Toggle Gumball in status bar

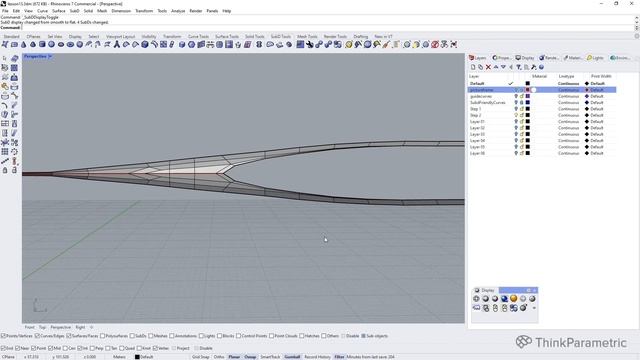pyautogui.click(x=292, y=357)
